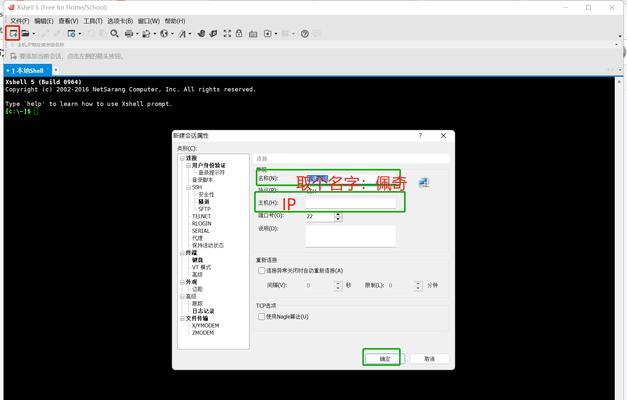Screen dimensions: 627x400
Task: Toggle full screen mode icon
Action: tap(227, 34)
